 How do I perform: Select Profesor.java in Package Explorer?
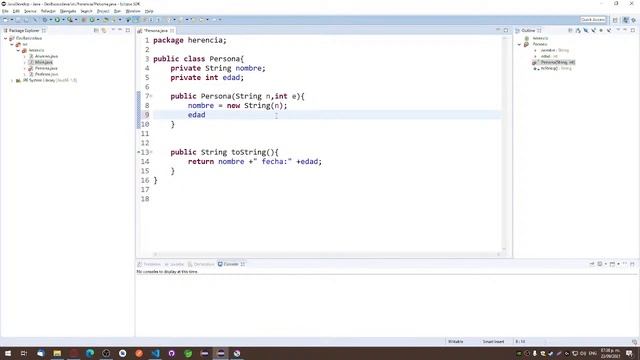(43, 74)
